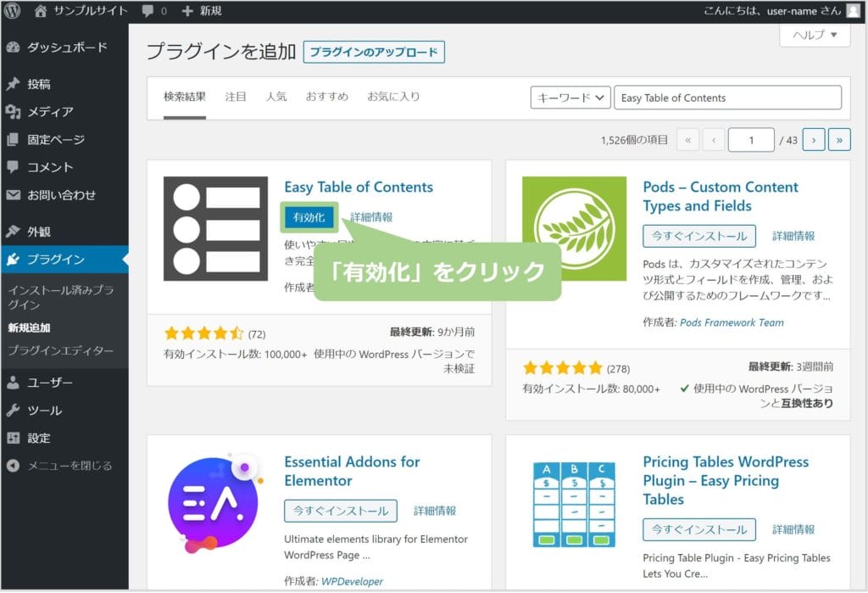Click the WordPress logo icon

(12, 11)
